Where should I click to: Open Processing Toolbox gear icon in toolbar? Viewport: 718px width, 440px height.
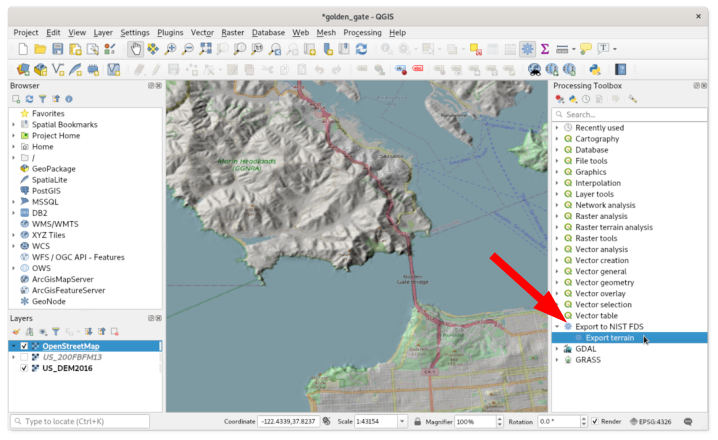click(x=528, y=49)
